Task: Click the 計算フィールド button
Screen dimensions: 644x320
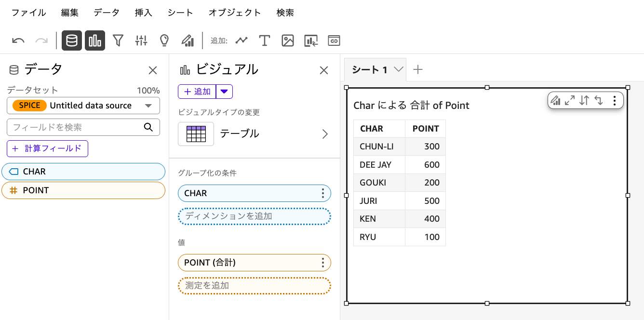Action: pyautogui.click(x=47, y=148)
